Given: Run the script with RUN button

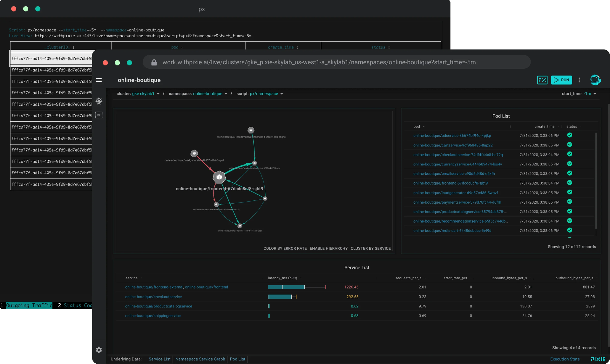Looking at the screenshot, I should coord(561,80).
